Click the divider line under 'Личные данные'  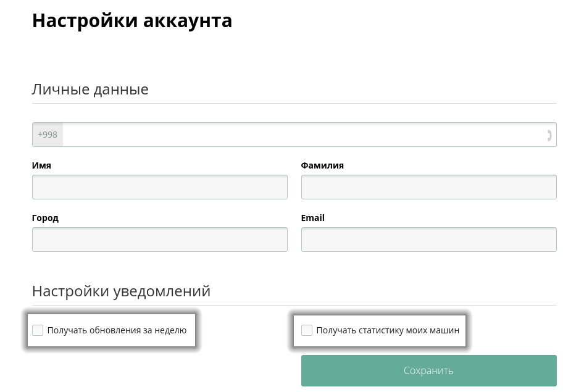pyautogui.click(x=294, y=103)
